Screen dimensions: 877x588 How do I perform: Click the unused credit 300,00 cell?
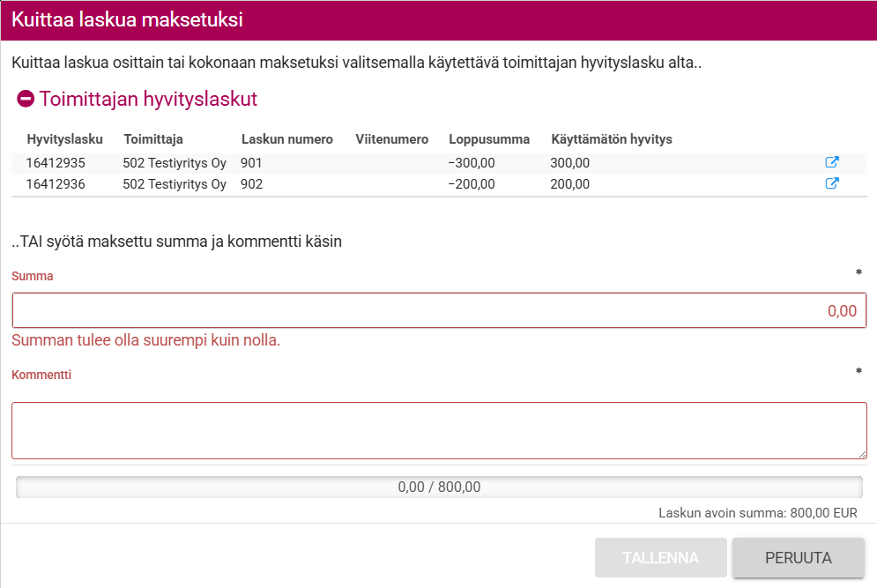pos(569,163)
